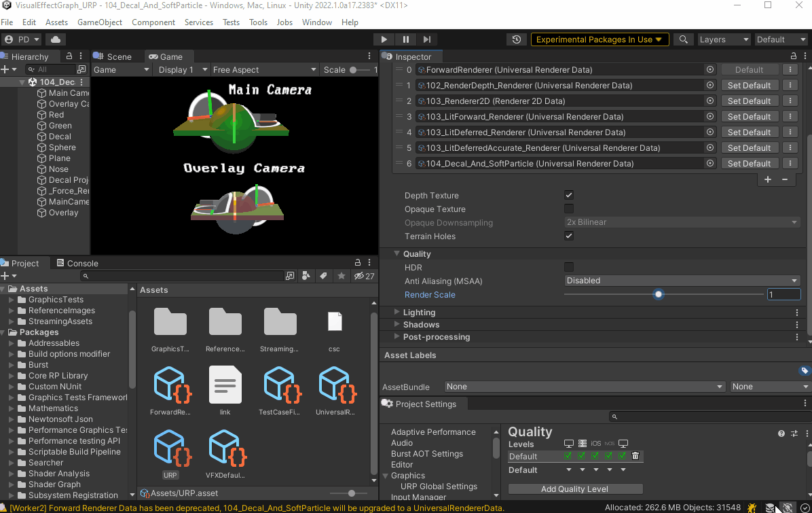Click Search by Type icon in Project

(306, 276)
